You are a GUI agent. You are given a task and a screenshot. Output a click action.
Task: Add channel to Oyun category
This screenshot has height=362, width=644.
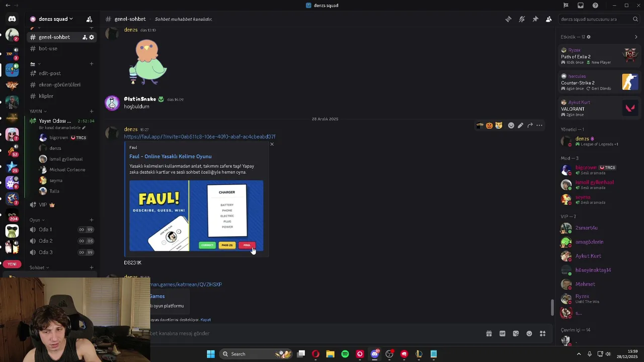pyautogui.click(x=92, y=220)
